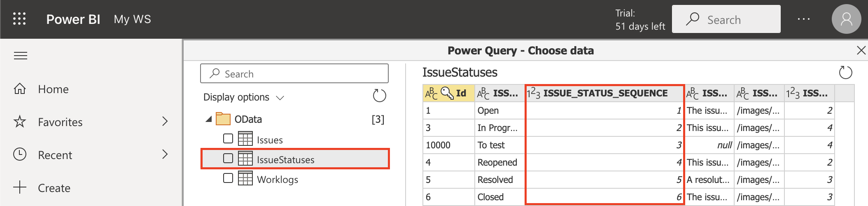This screenshot has width=868, height=206.
Task: Click the OData '[3]' count
Action: (x=378, y=119)
